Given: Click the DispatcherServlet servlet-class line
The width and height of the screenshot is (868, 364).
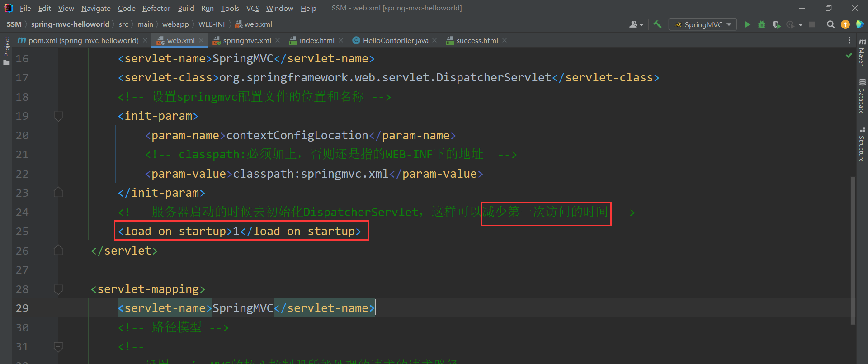Looking at the screenshot, I should [388, 78].
